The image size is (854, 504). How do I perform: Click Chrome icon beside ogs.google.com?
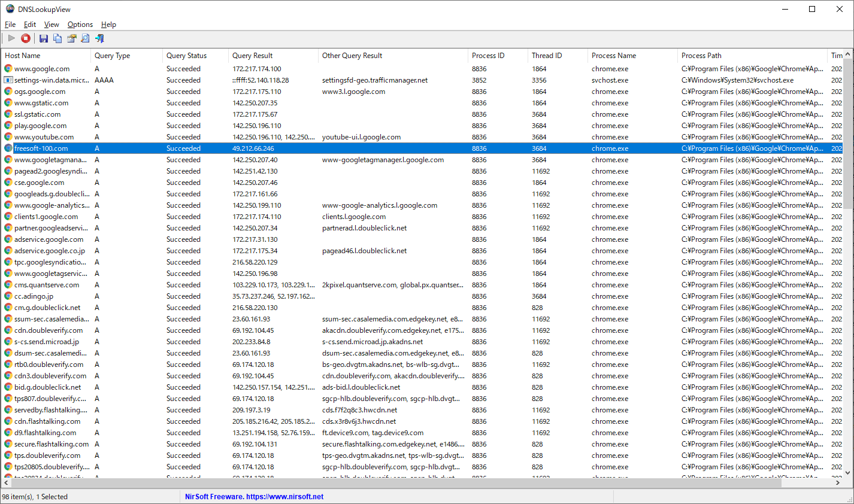(x=8, y=92)
